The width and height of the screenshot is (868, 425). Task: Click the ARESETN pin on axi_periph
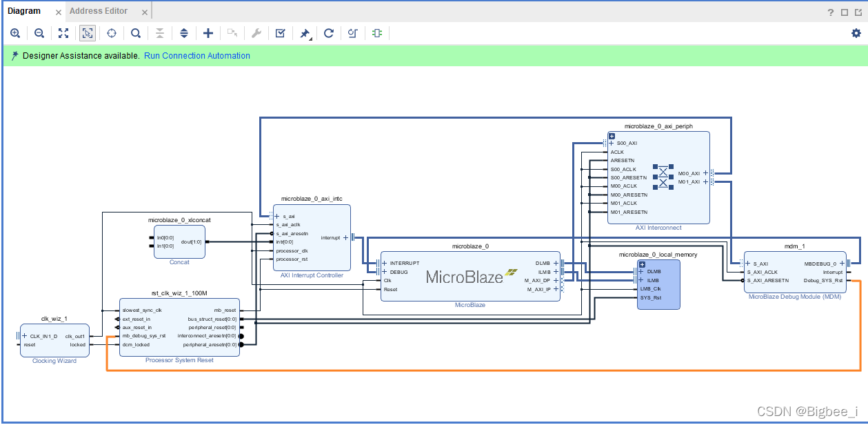(621, 160)
